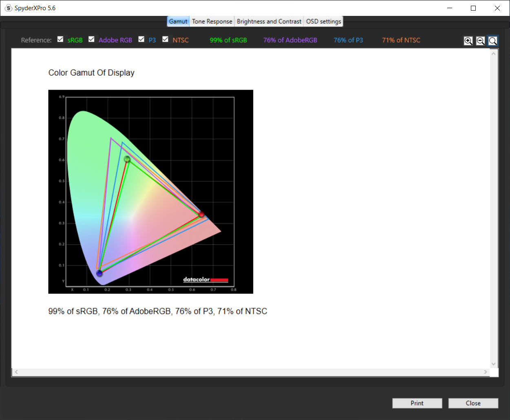Switch to the Tone Response tab
Screen dimensions: 510x420
coord(212,22)
